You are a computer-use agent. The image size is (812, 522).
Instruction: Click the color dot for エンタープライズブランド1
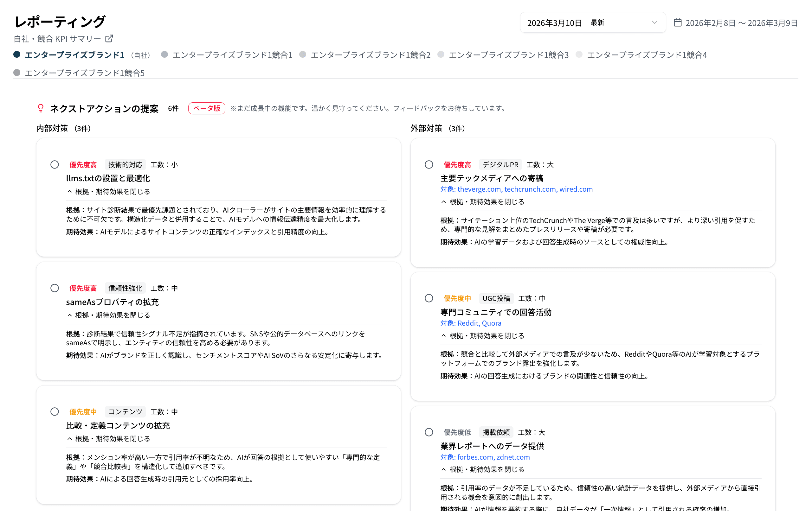[x=16, y=54]
